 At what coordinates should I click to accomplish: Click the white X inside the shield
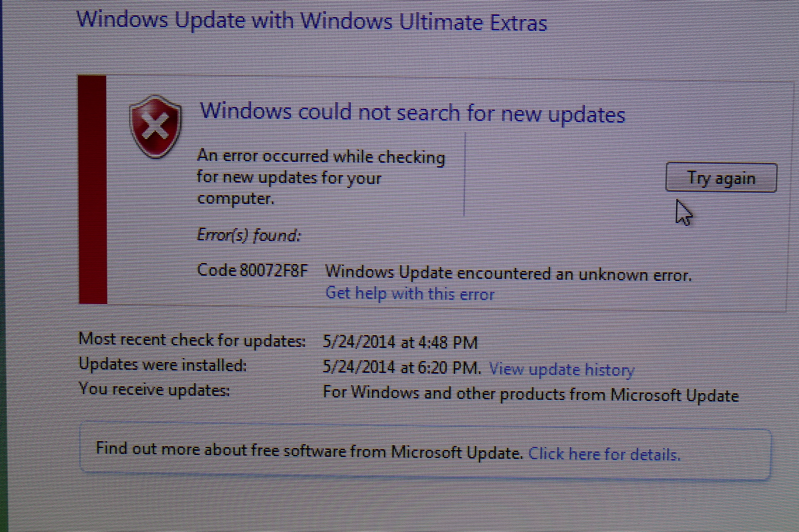154,128
